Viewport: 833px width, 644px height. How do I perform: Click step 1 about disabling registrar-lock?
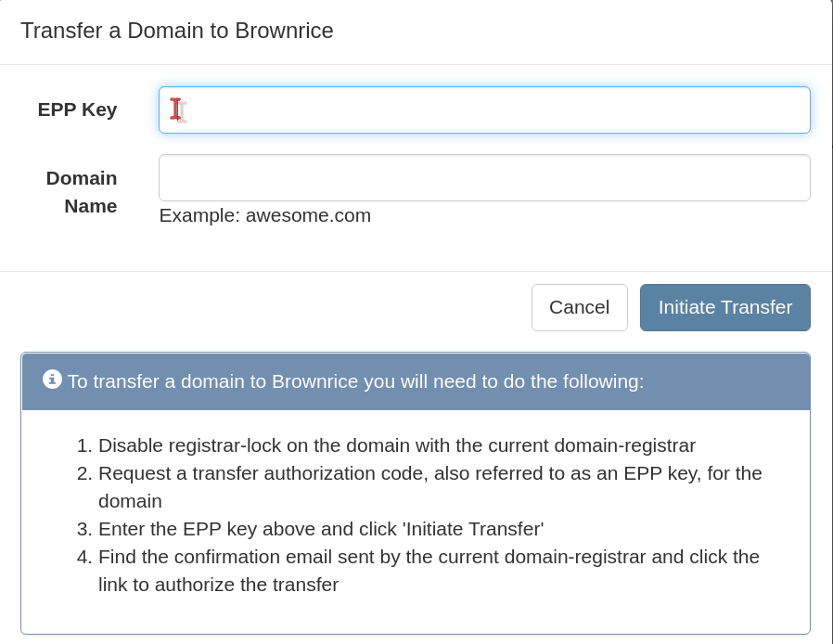(x=397, y=445)
